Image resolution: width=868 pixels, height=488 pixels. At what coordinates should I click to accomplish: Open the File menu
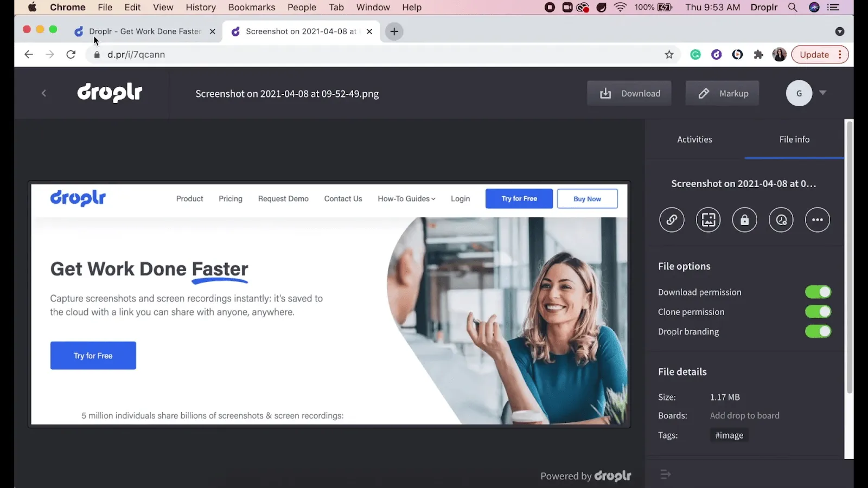point(105,7)
